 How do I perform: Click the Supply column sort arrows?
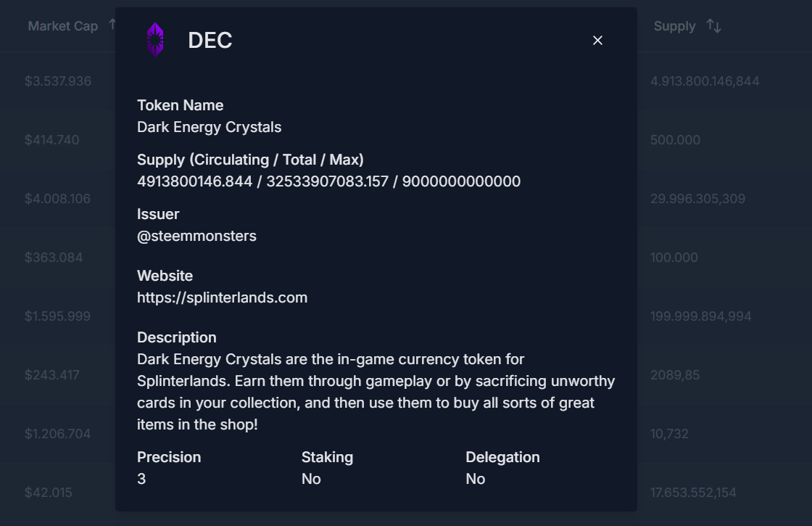(x=713, y=26)
